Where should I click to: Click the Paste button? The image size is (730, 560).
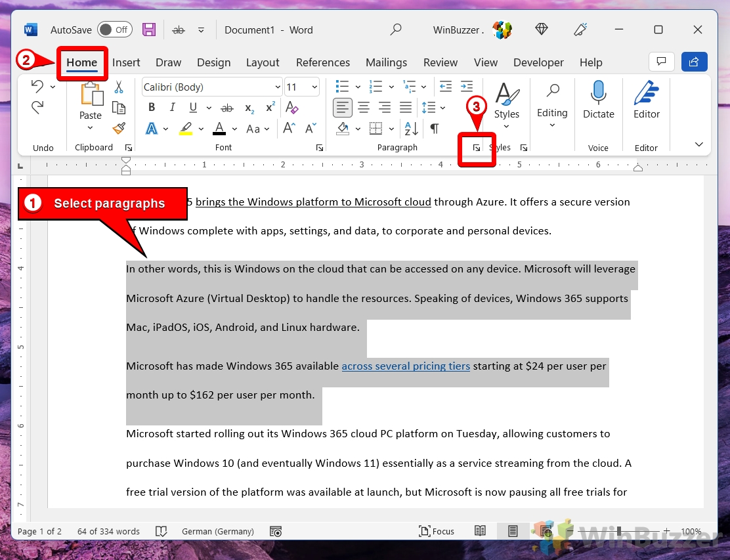[91, 100]
